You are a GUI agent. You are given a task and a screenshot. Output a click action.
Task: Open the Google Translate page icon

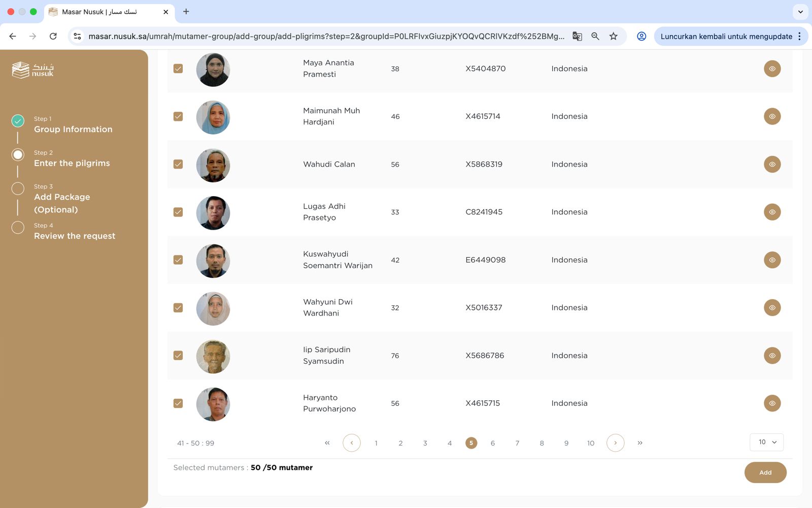coord(577,36)
